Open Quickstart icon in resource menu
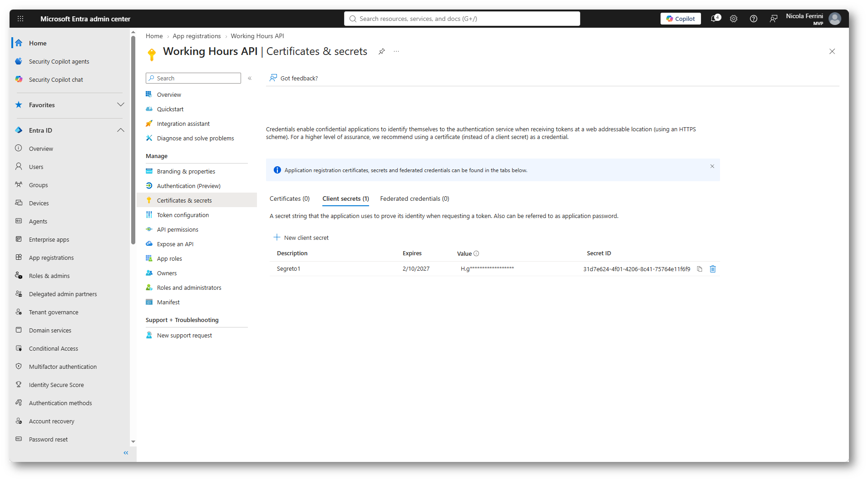 pyautogui.click(x=149, y=109)
